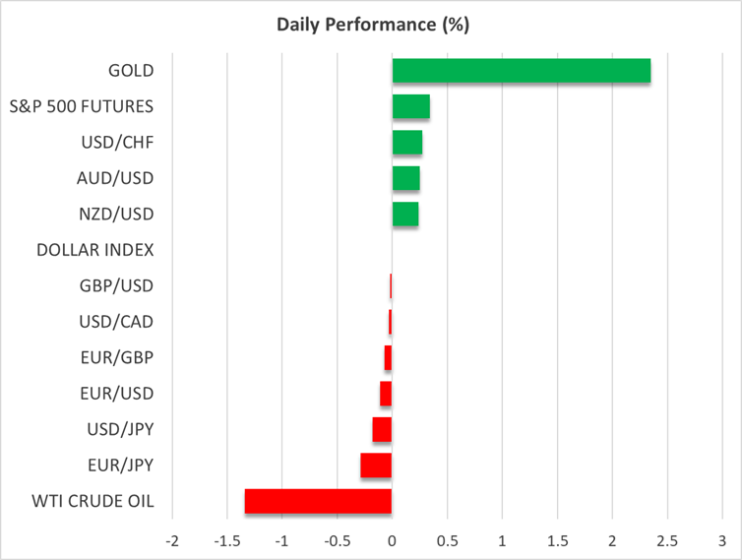Click the red EUR/GBP bar
Viewport: 742px width, 560px height.
click(388, 357)
